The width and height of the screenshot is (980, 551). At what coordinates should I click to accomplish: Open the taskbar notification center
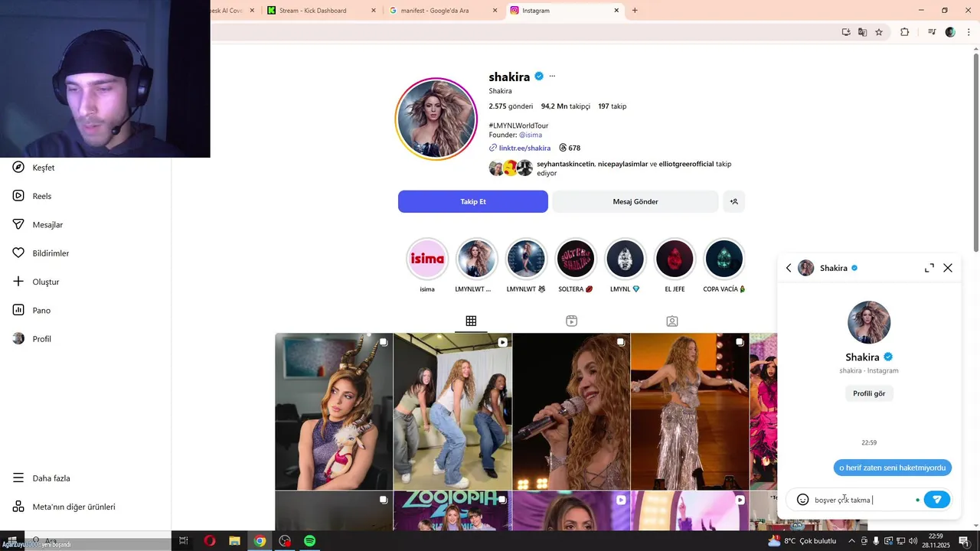coord(964,541)
